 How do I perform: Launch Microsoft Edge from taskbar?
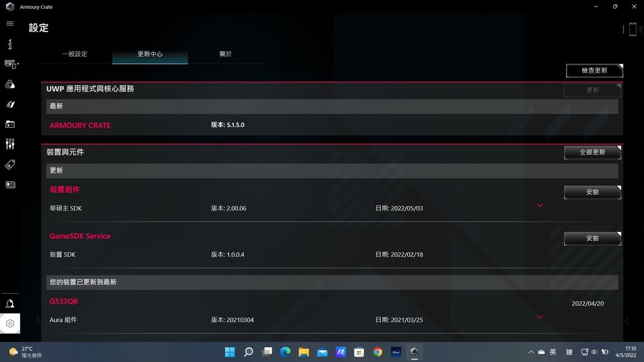285,352
